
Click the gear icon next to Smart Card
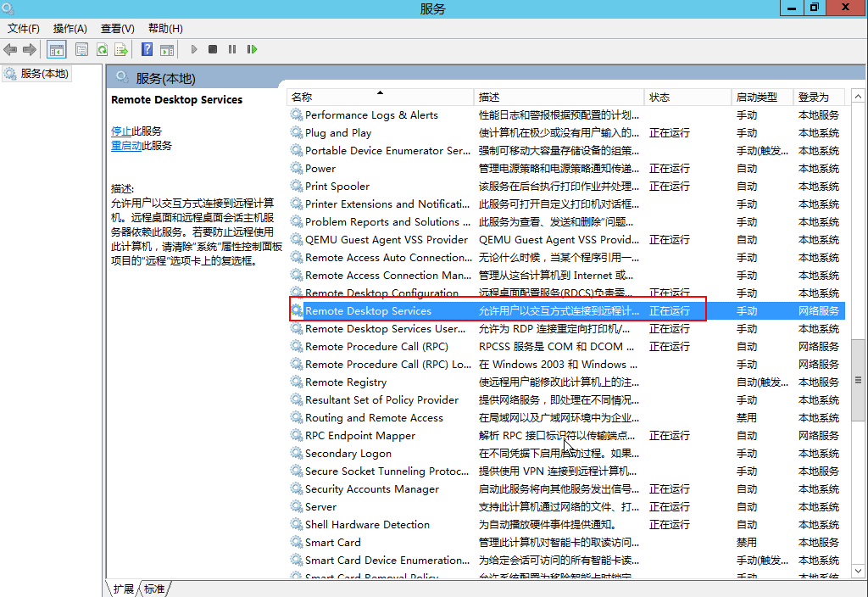(297, 542)
